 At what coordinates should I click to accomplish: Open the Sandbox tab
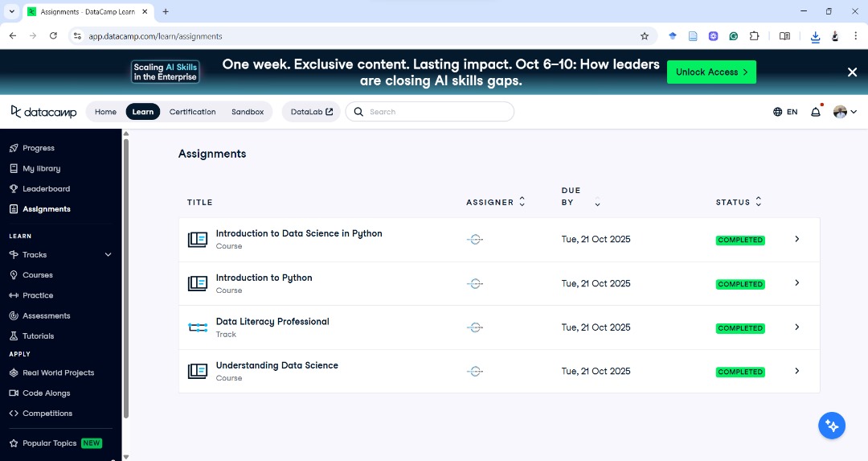click(x=248, y=112)
